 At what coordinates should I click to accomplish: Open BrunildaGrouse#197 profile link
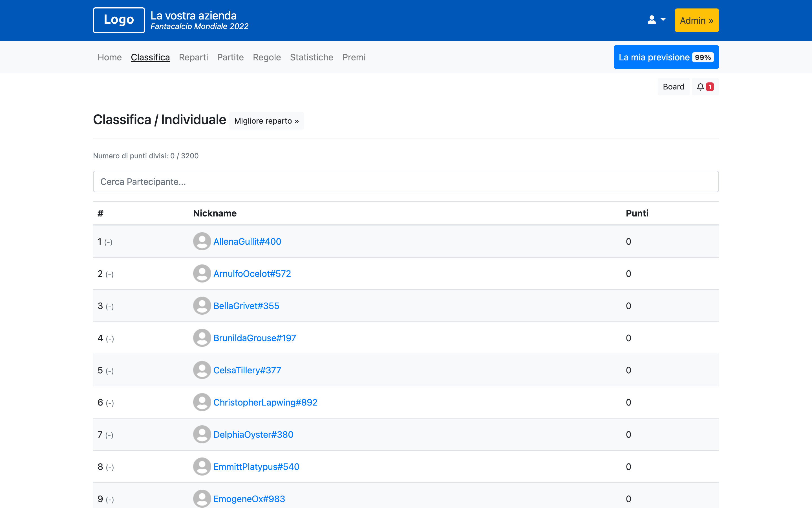(255, 338)
